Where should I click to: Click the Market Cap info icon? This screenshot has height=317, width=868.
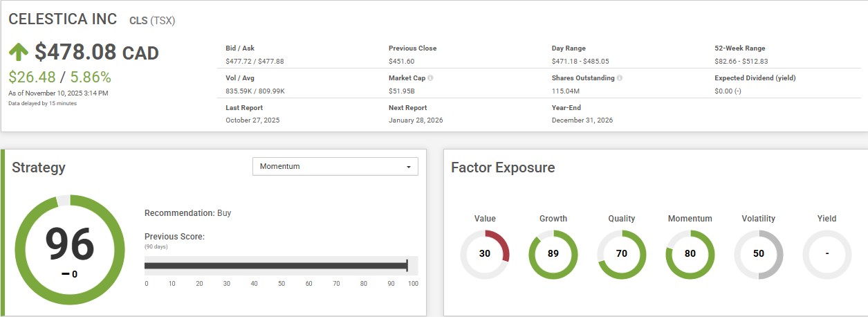430,78
